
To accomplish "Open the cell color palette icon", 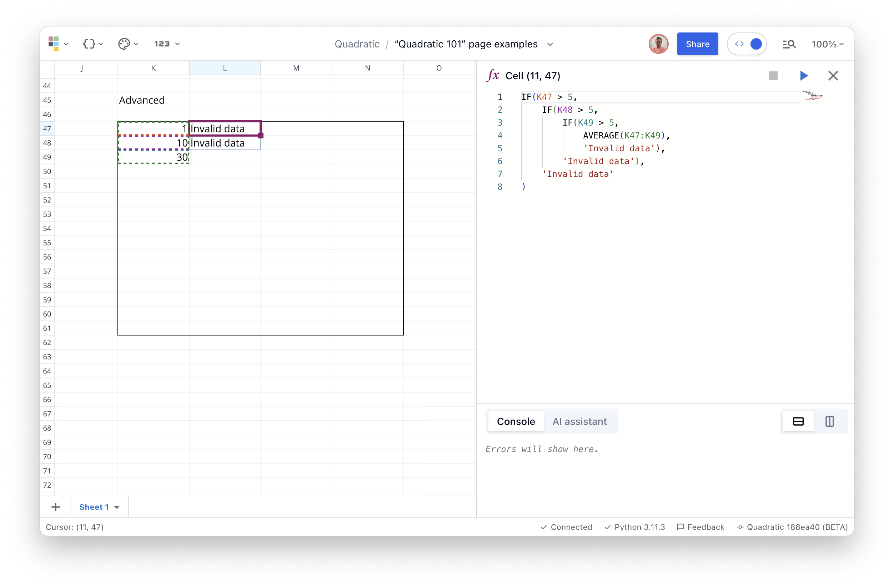I will 124,44.
